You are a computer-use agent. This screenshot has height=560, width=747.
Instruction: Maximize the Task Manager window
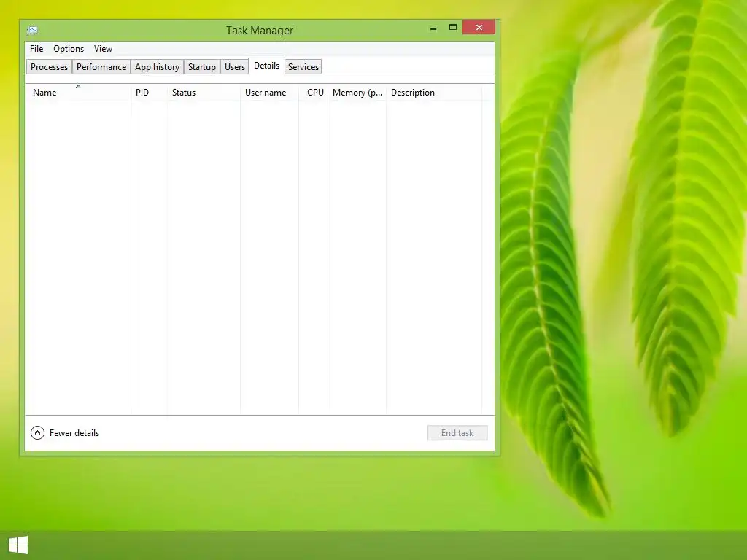point(453,28)
